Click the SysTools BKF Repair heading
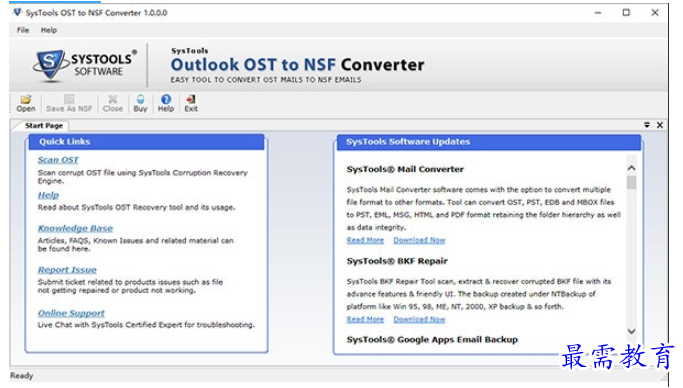 coord(397,261)
